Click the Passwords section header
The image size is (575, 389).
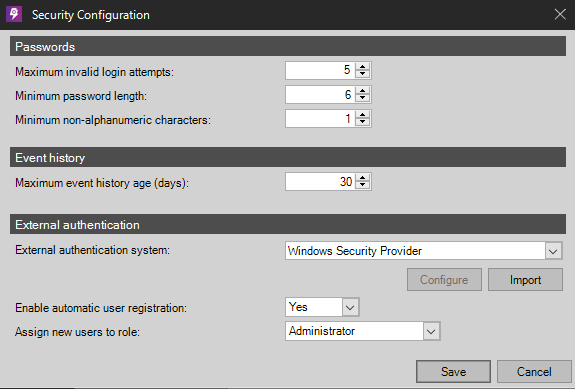pos(288,46)
